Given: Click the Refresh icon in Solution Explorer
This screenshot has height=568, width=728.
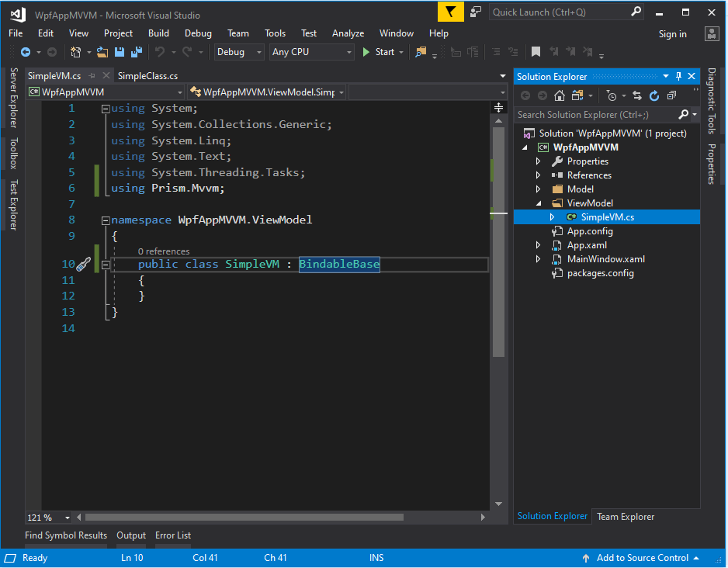Looking at the screenshot, I should (654, 95).
